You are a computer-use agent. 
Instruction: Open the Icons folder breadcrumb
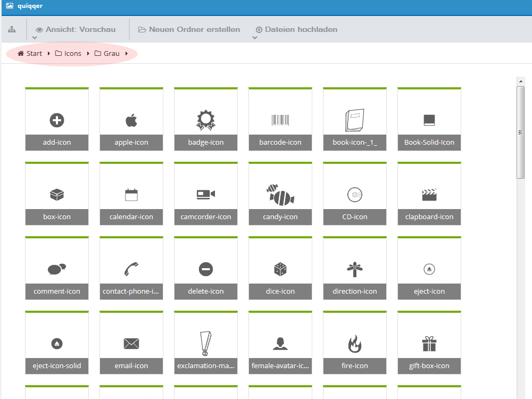[x=68, y=54]
